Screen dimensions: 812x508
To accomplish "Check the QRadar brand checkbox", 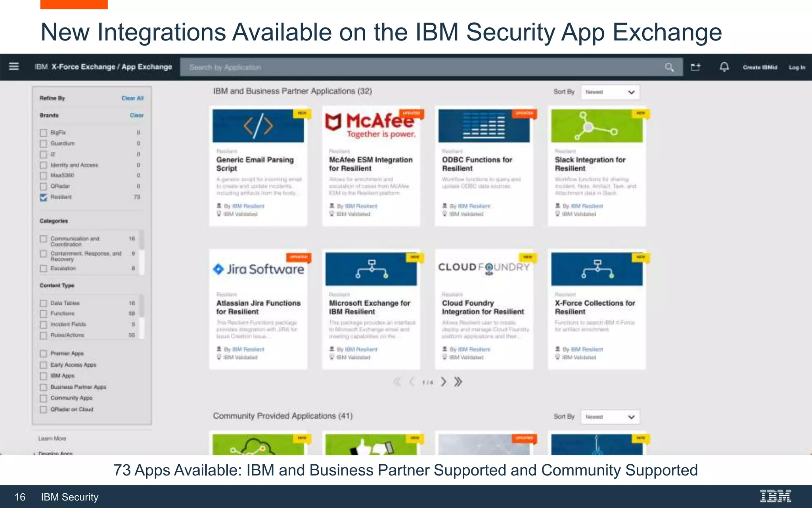I will (x=43, y=186).
